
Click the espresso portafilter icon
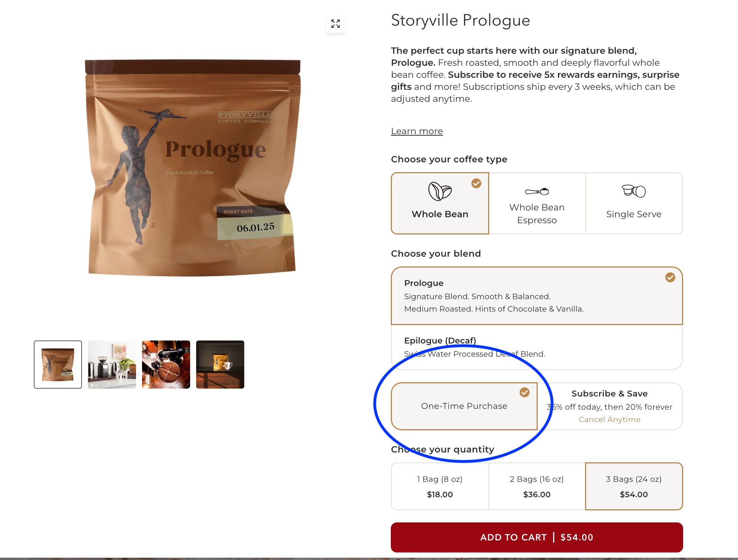click(537, 192)
